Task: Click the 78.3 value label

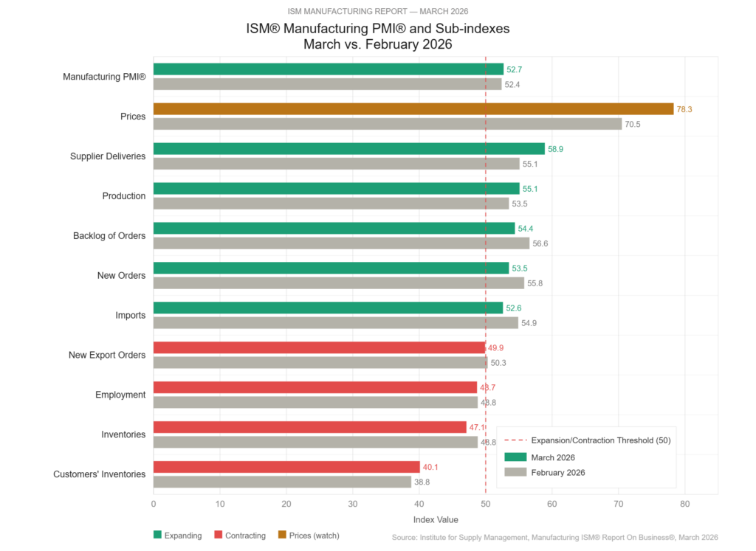Action: 686,109
